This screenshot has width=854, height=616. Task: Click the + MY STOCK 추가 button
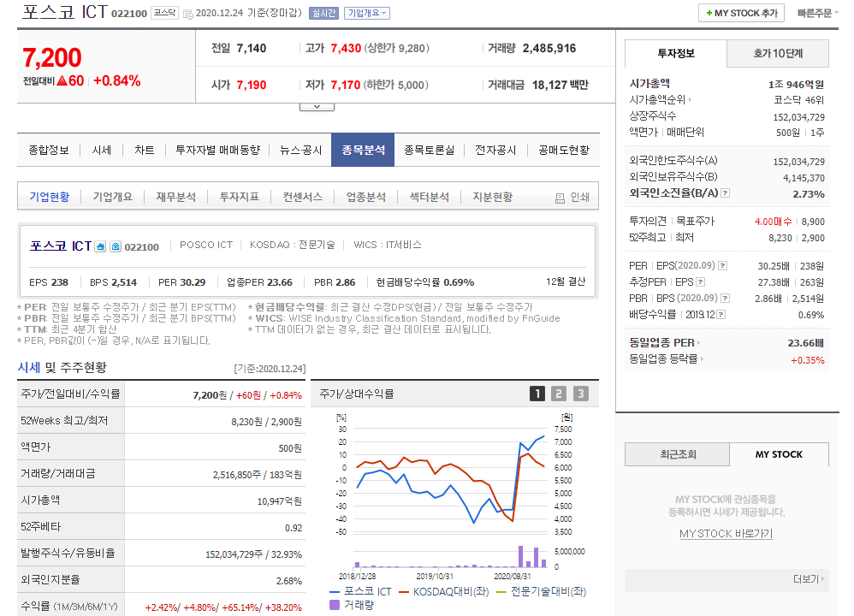[741, 13]
